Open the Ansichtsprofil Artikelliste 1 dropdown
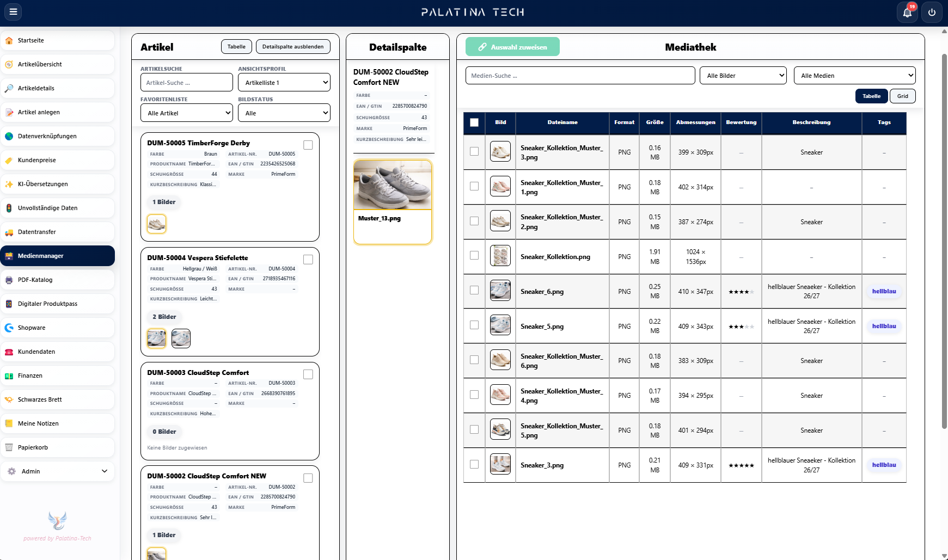 284,82
